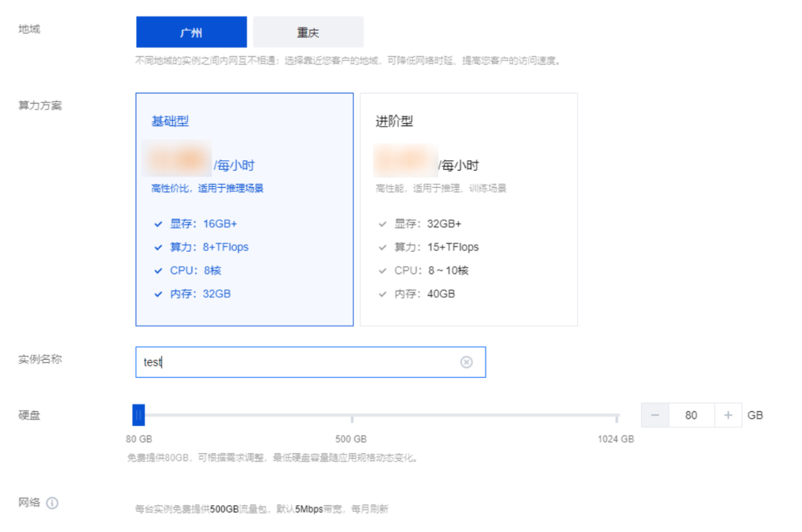Click the 算力：8+TFlops text
The image size is (802, 532).
click(209, 247)
